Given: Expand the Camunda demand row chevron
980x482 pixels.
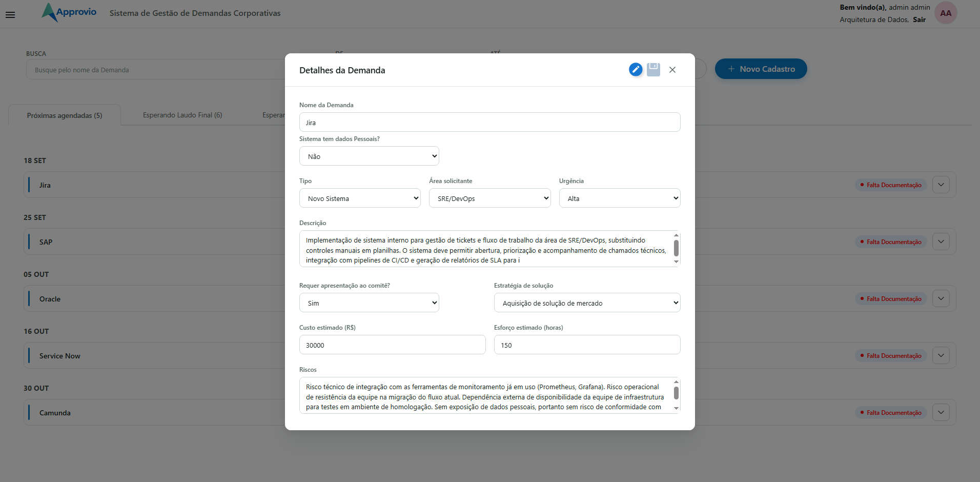Looking at the screenshot, I should [x=941, y=412].
